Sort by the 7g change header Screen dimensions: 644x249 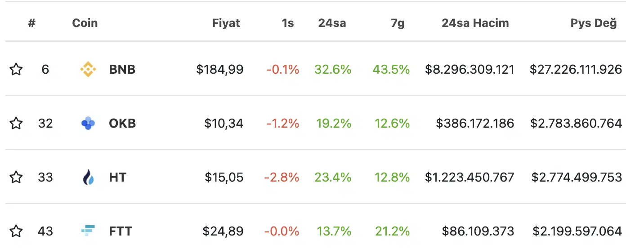coord(398,23)
